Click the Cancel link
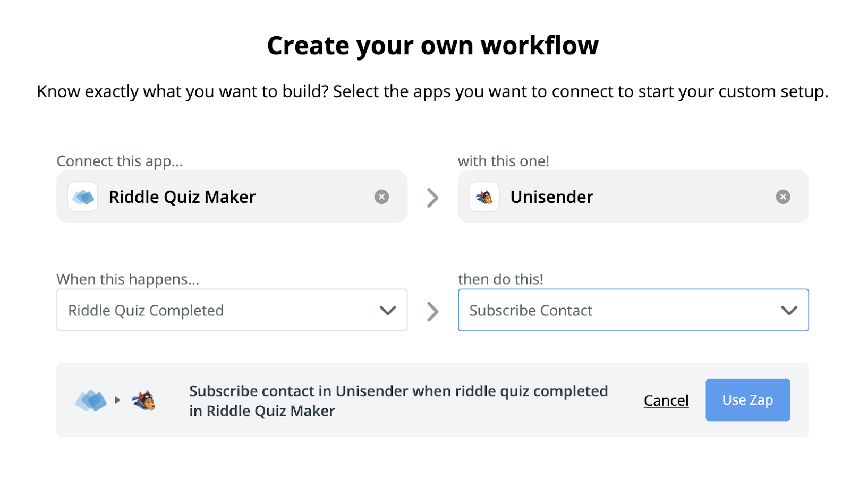 tap(666, 400)
